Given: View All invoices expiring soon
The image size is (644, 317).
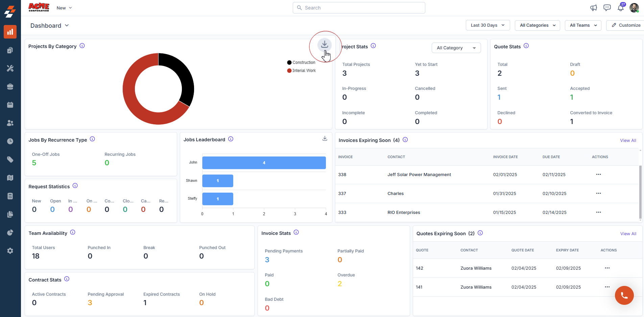Looking at the screenshot, I should [x=628, y=141].
